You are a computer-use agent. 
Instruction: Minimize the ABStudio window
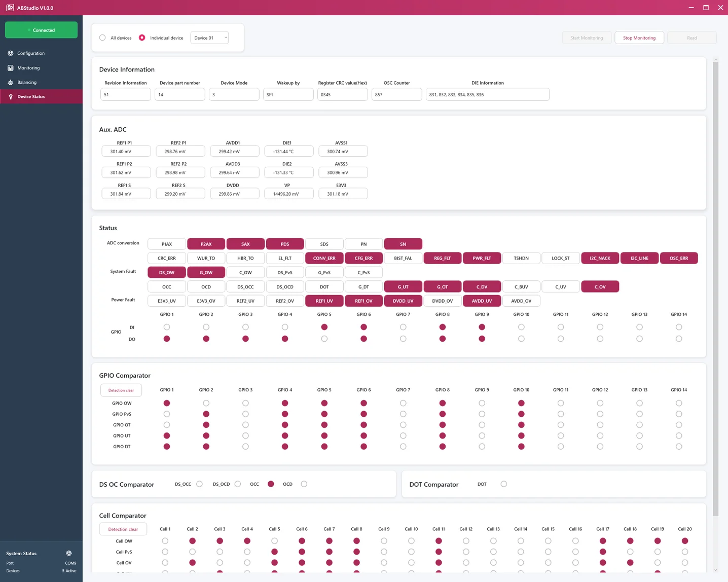click(x=691, y=8)
